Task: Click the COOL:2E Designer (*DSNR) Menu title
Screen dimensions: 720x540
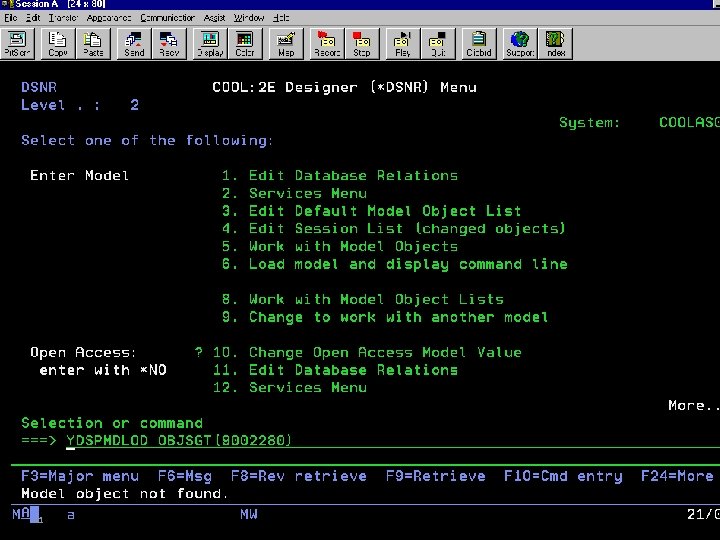Action: point(344,87)
